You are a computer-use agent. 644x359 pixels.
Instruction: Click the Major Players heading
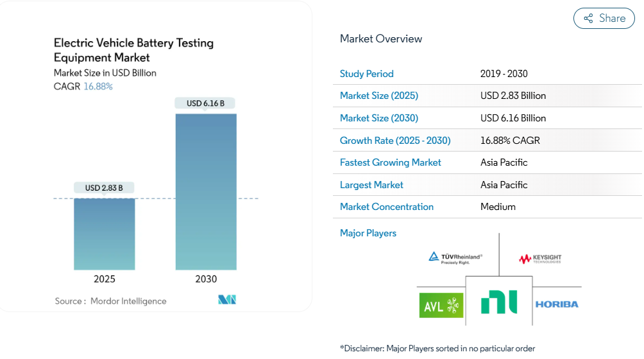(368, 233)
